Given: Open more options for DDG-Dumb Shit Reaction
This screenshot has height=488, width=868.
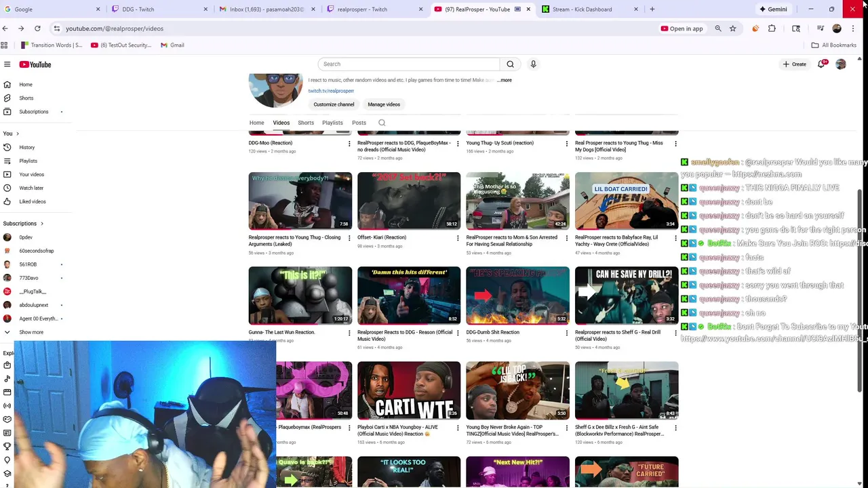Looking at the screenshot, I should click(x=567, y=333).
